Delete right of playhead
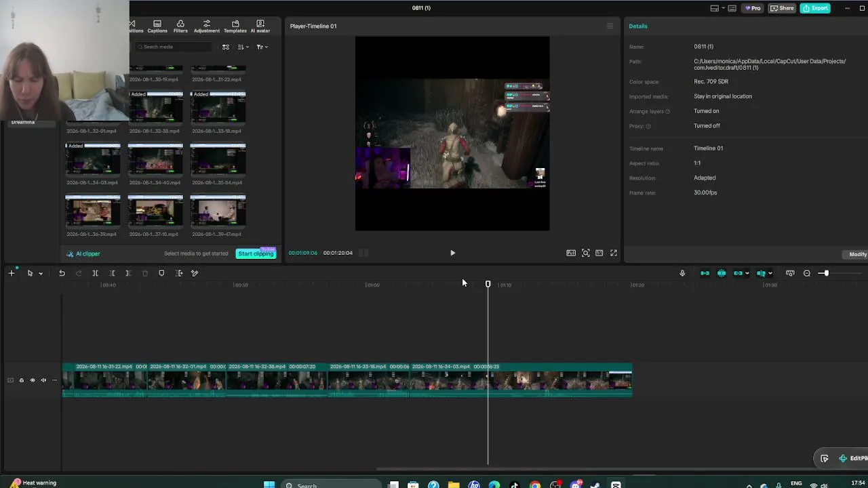The height and width of the screenshot is (488, 868). pyautogui.click(x=128, y=273)
